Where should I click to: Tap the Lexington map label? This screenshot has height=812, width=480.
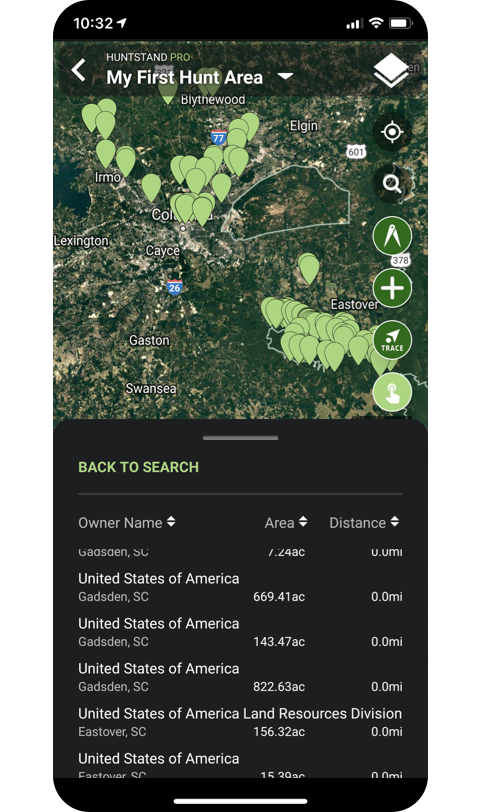click(x=81, y=241)
